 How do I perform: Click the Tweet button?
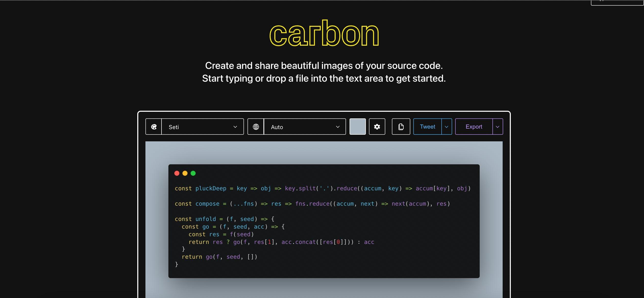[427, 127]
